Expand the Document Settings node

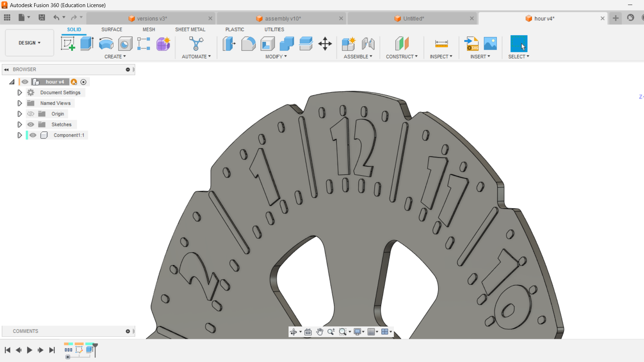(x=20, y=92)
